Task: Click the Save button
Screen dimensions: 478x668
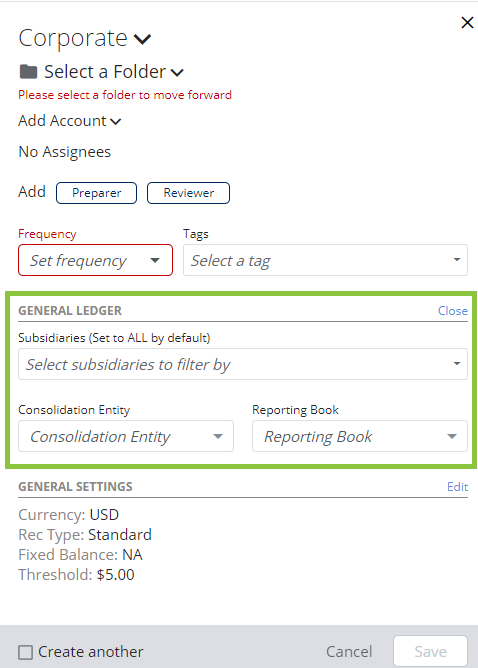Action: (x=430, y=652)
